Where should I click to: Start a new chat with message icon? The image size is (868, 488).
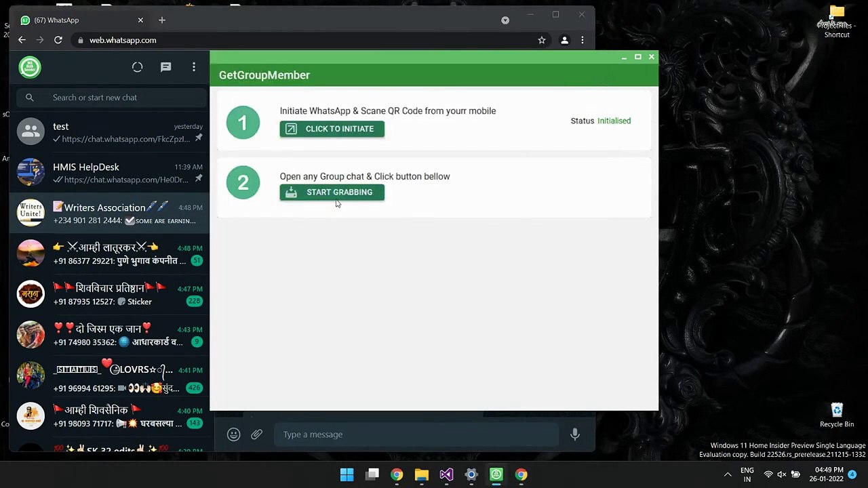[165, 67]
